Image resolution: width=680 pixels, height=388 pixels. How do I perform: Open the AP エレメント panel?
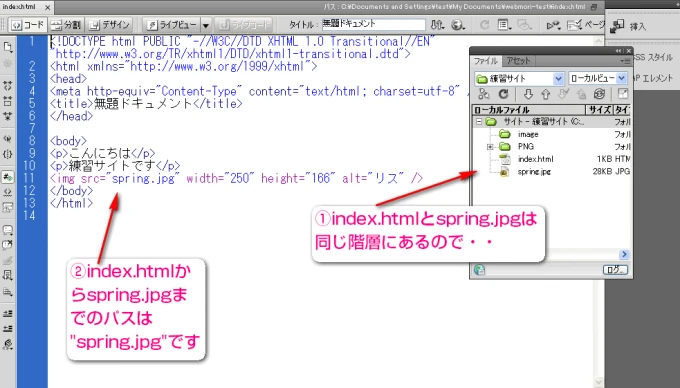[x=653, y=78]
